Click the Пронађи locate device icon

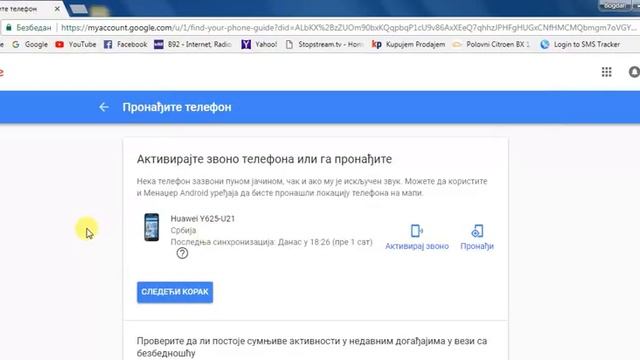point(477,231)
